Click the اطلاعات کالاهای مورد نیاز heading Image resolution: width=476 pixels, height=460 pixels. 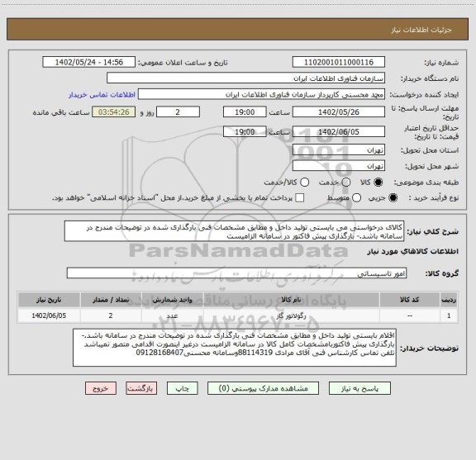(413, 252)
